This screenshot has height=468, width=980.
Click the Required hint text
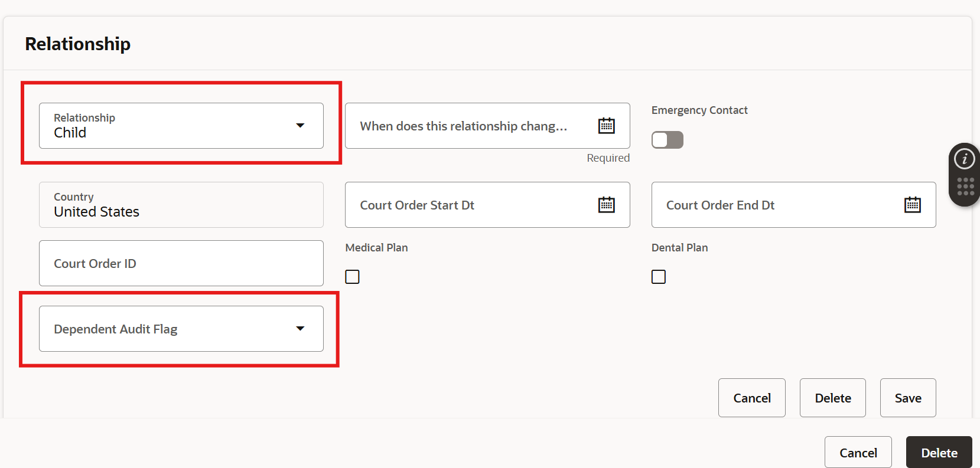608,158
